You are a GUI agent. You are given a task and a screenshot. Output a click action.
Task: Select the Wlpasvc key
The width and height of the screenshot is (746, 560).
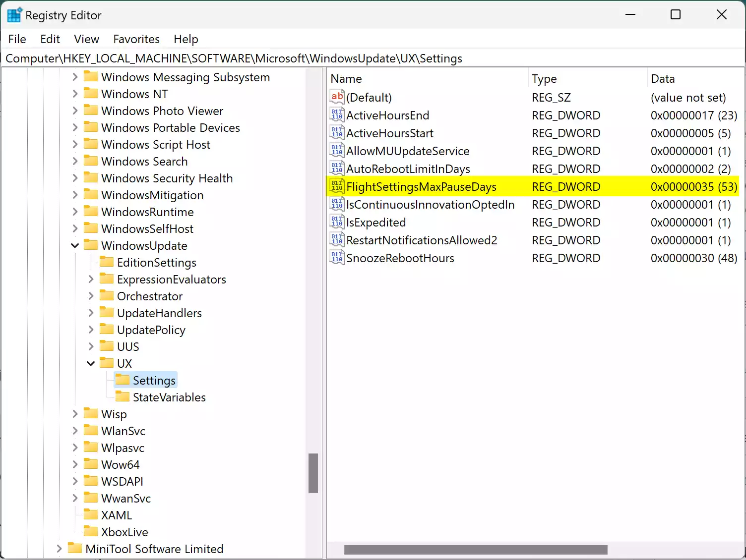(x=123, y=448)
